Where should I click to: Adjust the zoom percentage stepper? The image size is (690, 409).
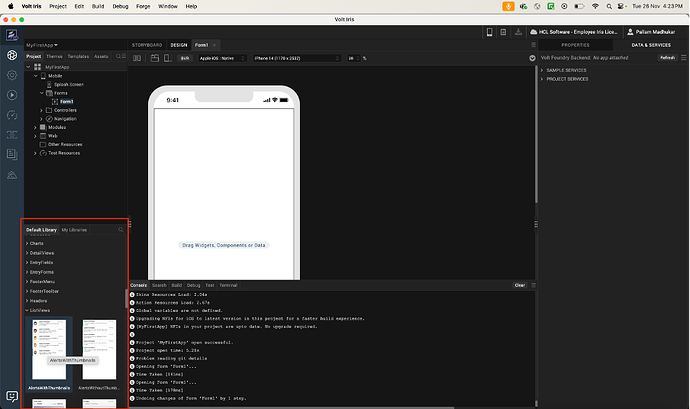[358, 58]
